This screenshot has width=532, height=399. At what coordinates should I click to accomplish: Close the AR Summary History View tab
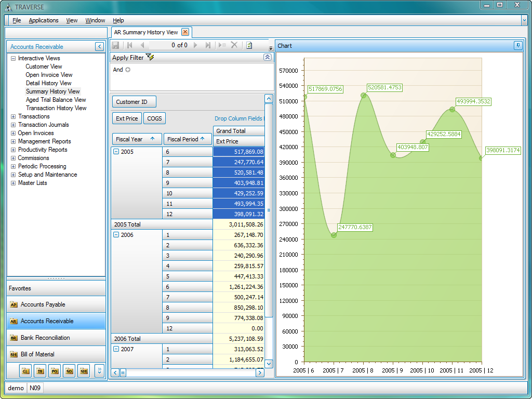pos(185,32)
